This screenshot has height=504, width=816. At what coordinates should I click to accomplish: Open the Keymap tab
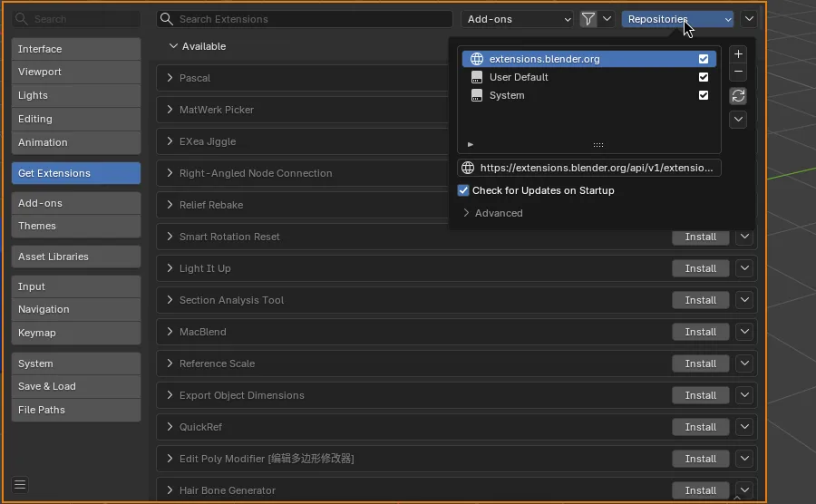coord(76,333)
